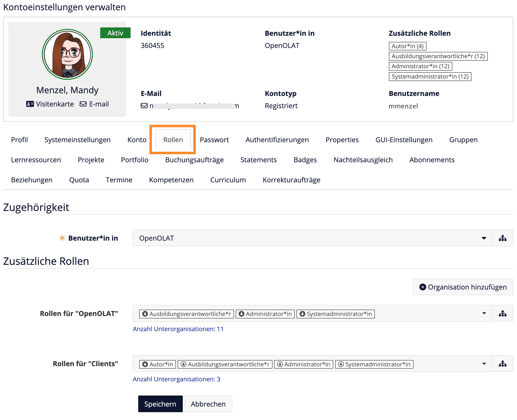Screen dimensions: 517x420
Task: Click plus icon in Organisation hinzufügen
Action: click(423, 287)
